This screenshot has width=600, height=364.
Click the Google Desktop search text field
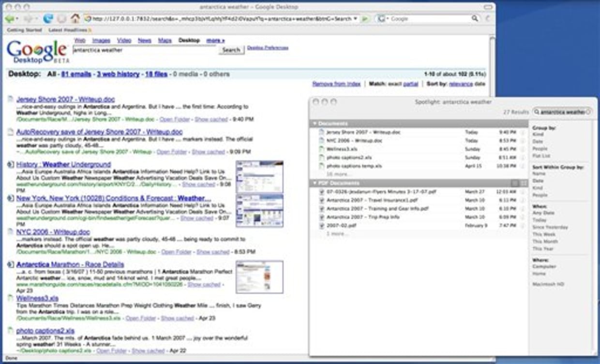[144, 50]
